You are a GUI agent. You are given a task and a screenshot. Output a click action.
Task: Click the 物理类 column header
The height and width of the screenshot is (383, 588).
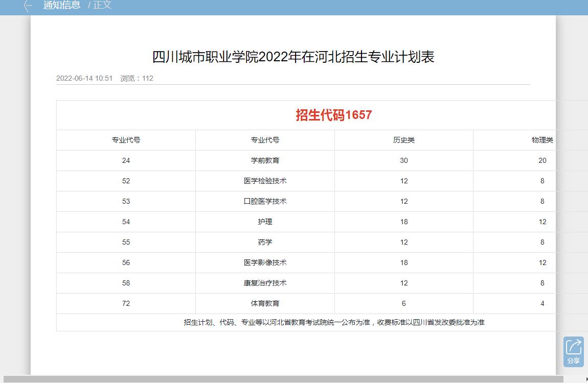pos(542,140)
